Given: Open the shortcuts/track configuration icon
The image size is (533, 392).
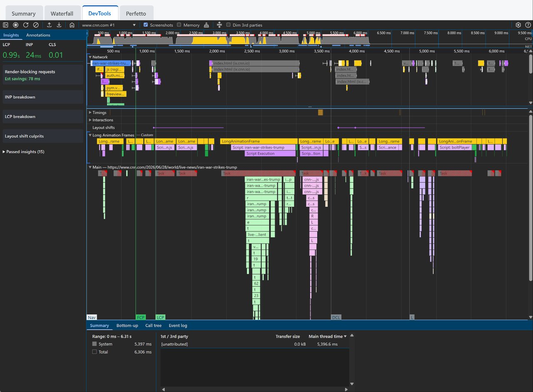Looking at the screenshot, I should tap(219, 25).
